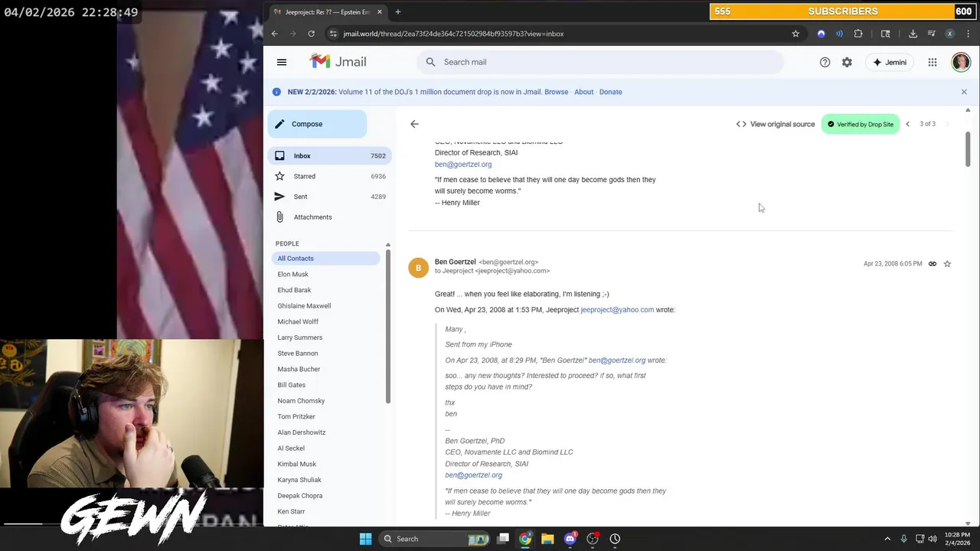Screen dimensions: 980x551
Task: Click the Jmail logo
Action: [x=338, y=62]
